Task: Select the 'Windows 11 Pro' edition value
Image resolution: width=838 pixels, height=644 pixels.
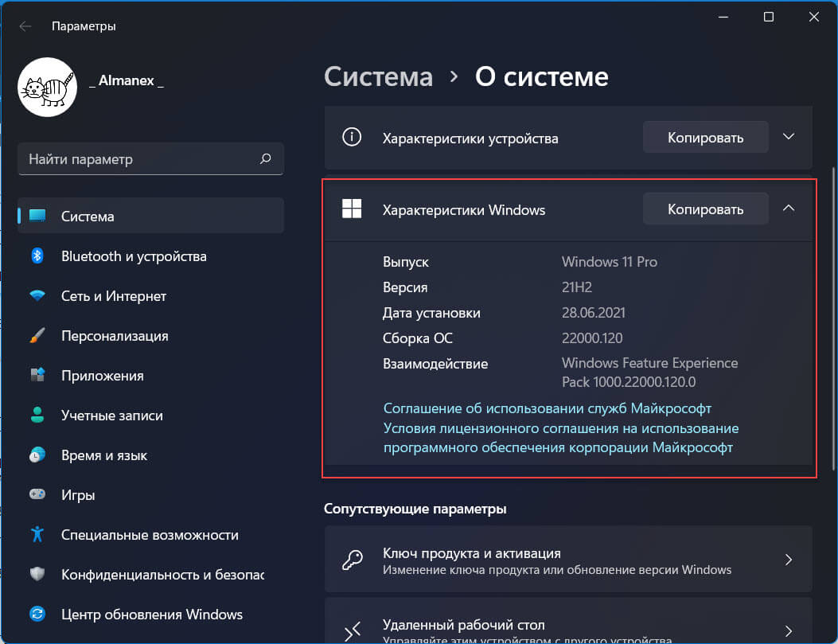Action: [610, 262]
